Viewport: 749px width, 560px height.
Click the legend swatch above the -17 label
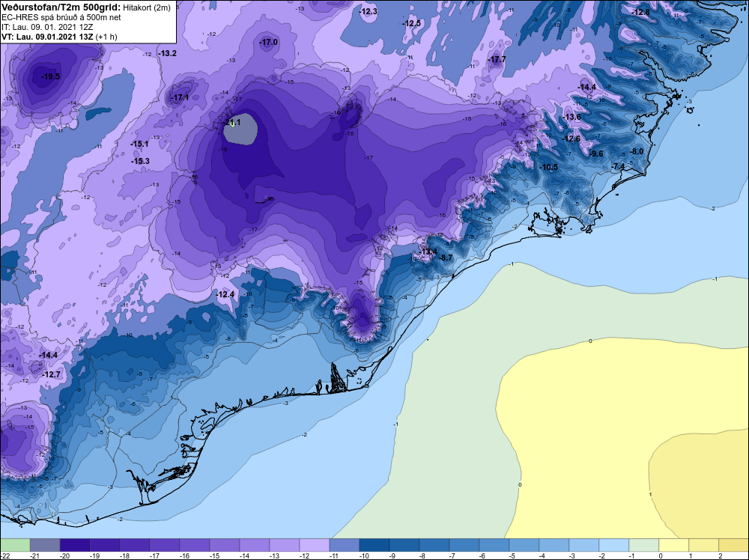tap(165, 545)
